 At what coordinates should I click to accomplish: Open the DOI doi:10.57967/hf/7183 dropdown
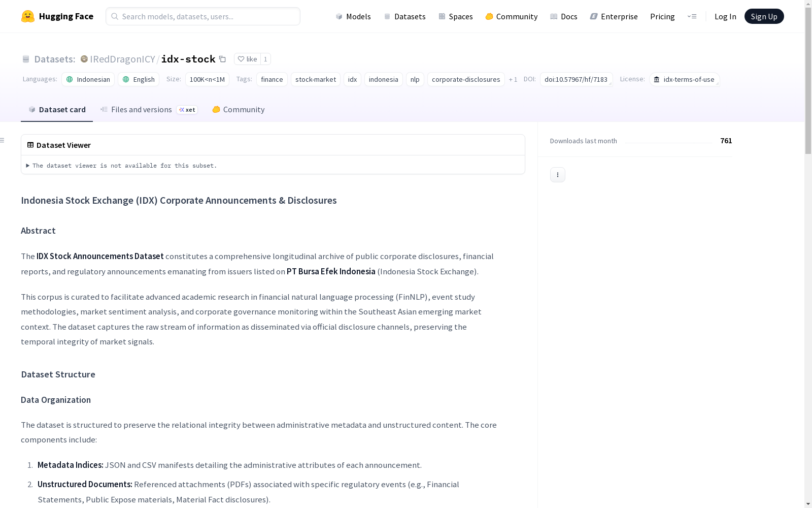577,79
